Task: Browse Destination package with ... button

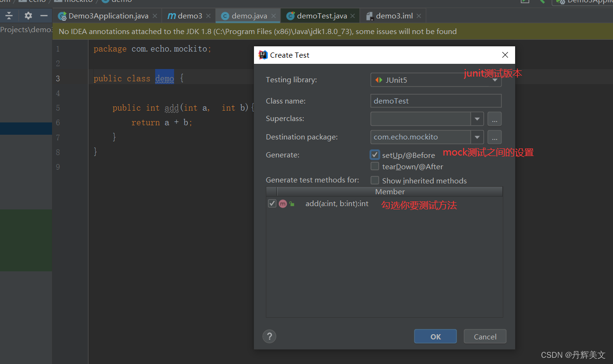Action: [494, 137]
